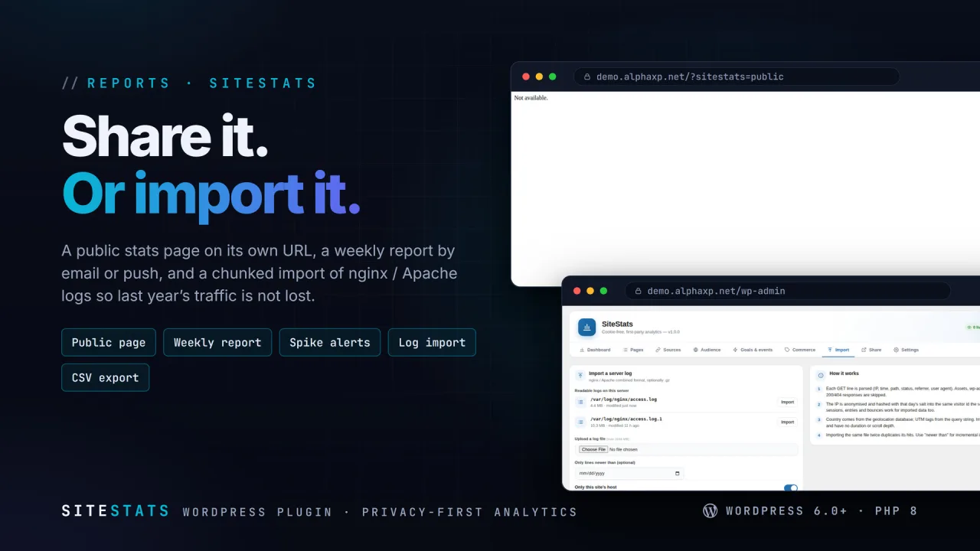
Task: Import the /var/log/nginx/access.log.1 file
Action: [x=787, y=422]
